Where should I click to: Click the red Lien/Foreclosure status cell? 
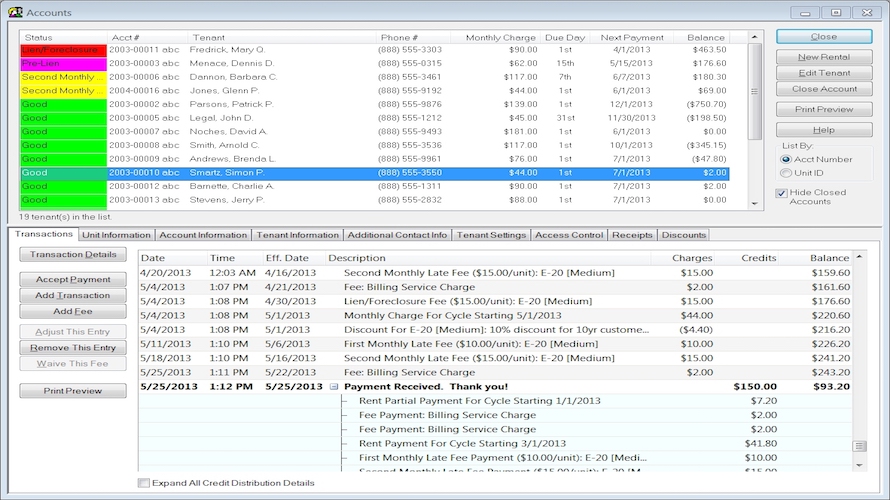tap(60, 49)
